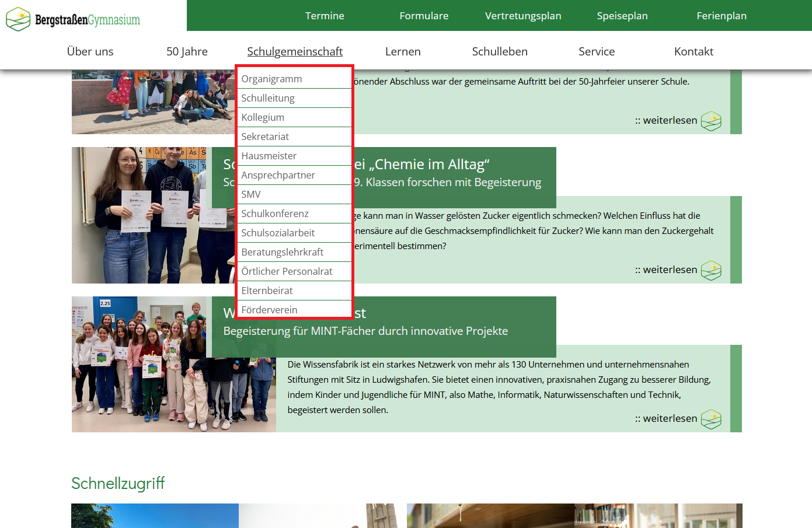The height and width of the screenshot is (528, 812).
Task: Expand the Über uns navigation menu
Action: (90, 51)
